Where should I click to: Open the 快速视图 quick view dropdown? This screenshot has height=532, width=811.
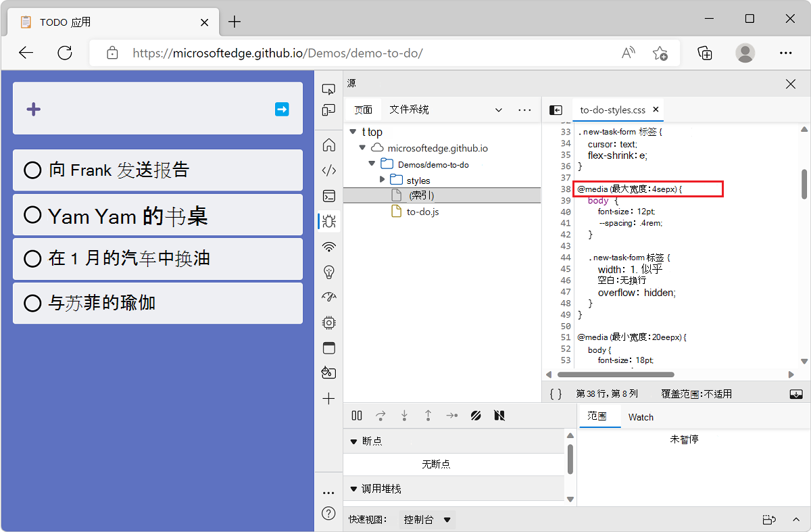(x=426, y=519)
